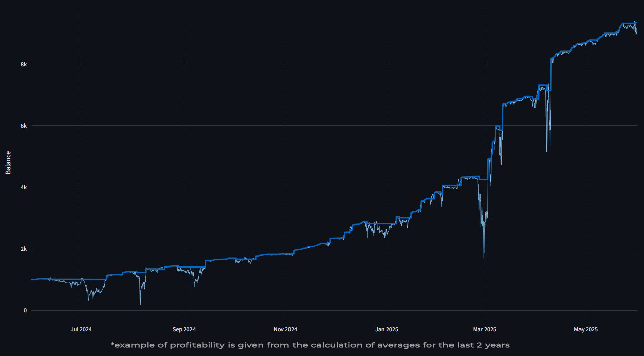Select the May 2025 label
This screenshot has width=644, height=356.
pyautogui.click(x=585, y=329)
